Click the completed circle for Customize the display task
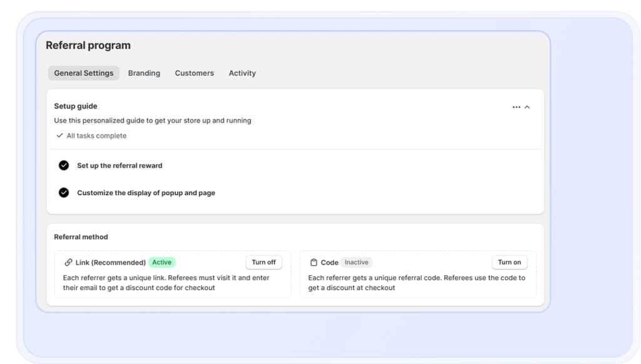Screen dimensions: 641x364 [64, 192]
